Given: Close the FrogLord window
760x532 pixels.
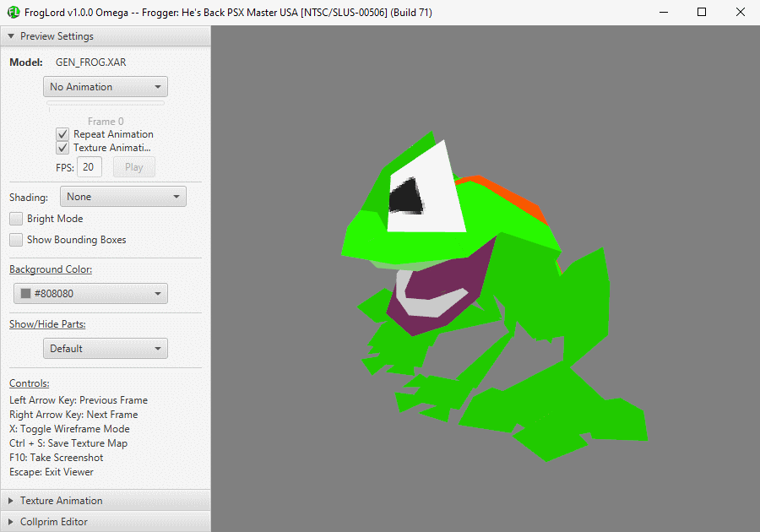Looking at the screenshot, I should point(740,12).
